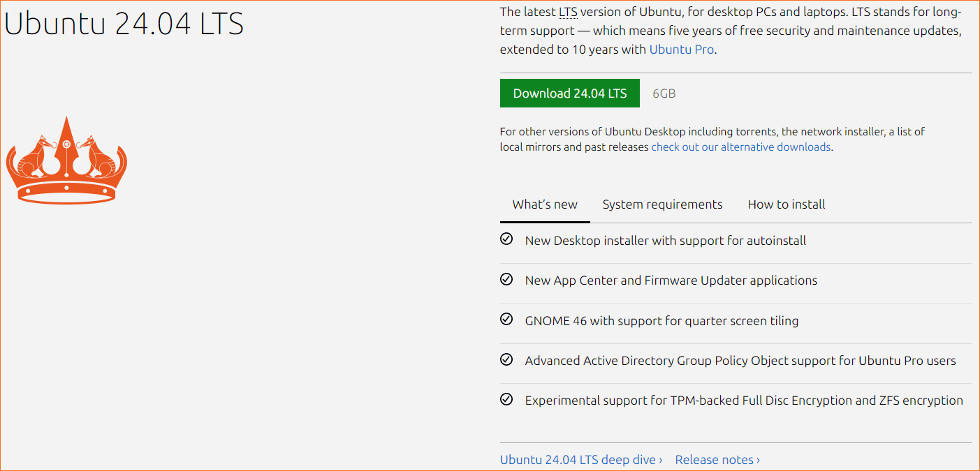Viewport: 980px width, 471px height.
Task: Switch to the System requirements tab
Action: point(662,204)
